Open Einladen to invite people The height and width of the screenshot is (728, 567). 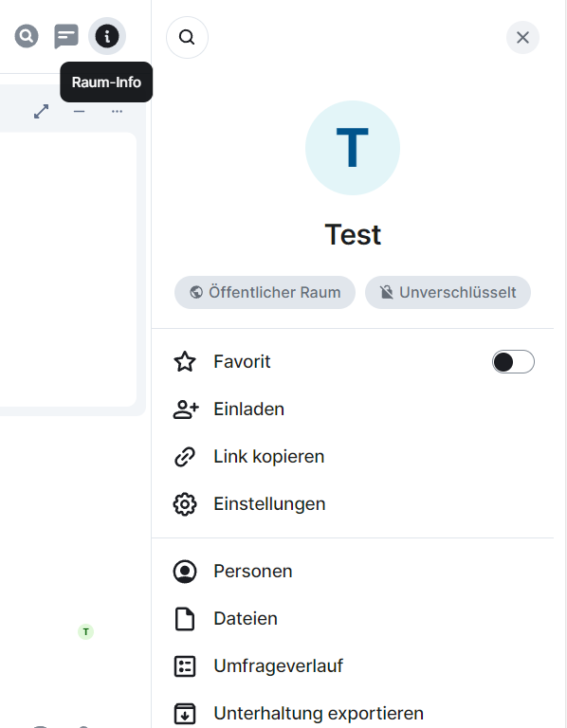tap(353, 409)
